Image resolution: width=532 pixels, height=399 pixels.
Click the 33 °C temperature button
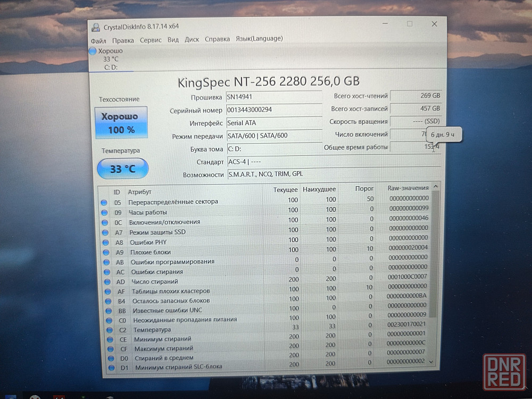(123, 169)
